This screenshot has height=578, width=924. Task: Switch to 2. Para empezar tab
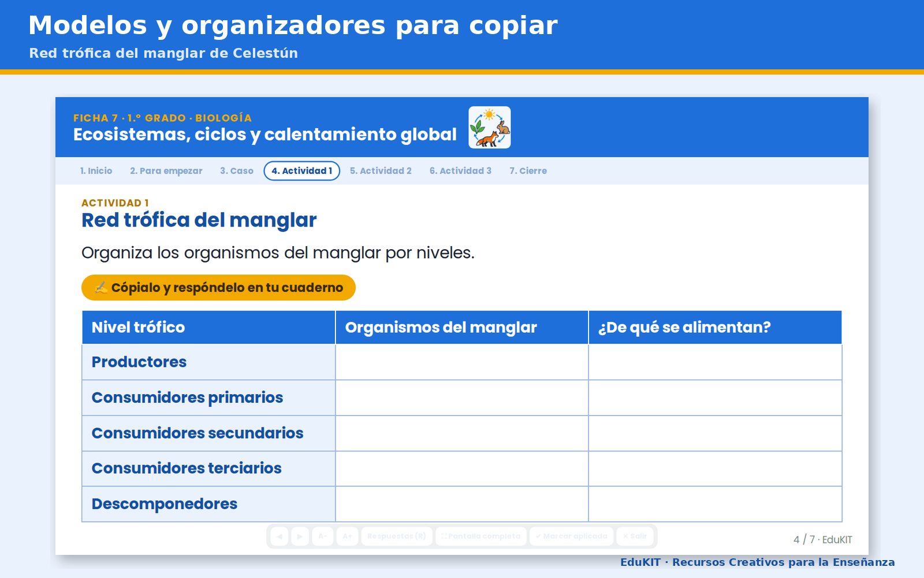pos(166,171)
